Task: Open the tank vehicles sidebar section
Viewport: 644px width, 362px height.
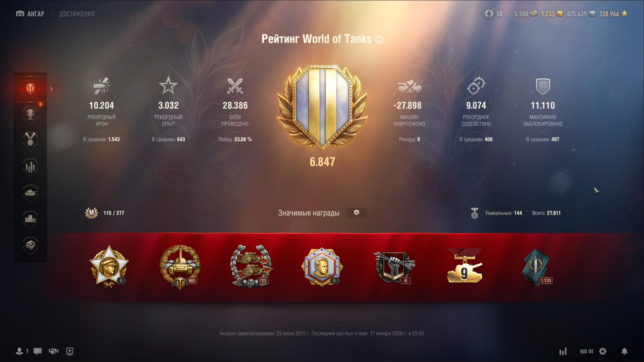Action: click(30, 193)
